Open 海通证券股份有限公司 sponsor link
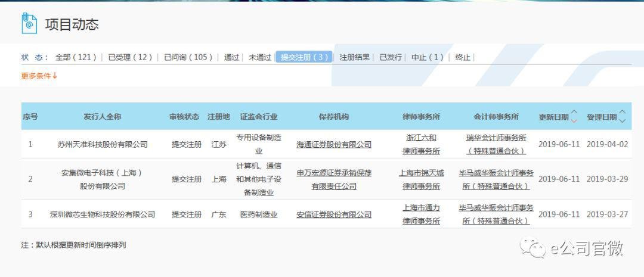 coord(334,144)
